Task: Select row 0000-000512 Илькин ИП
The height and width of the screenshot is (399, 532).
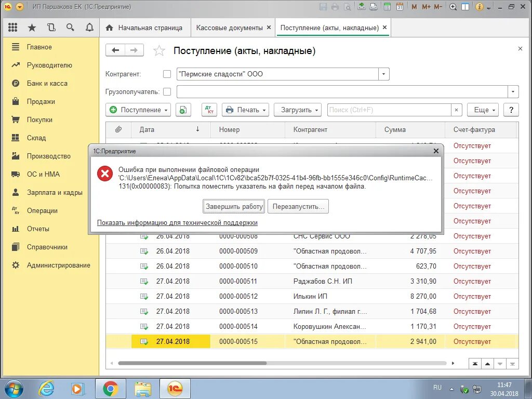Action: click(312, 296)
